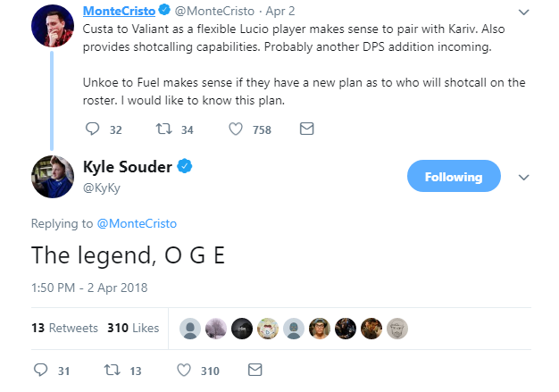Screen dimensions: 559x392
Task: Click the @KyKy handle
Action: 101,188
